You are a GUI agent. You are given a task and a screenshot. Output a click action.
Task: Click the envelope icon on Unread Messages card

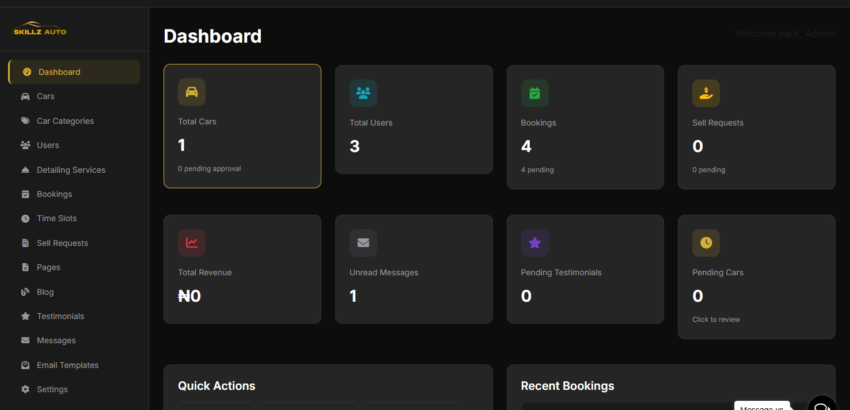[363, 243]
